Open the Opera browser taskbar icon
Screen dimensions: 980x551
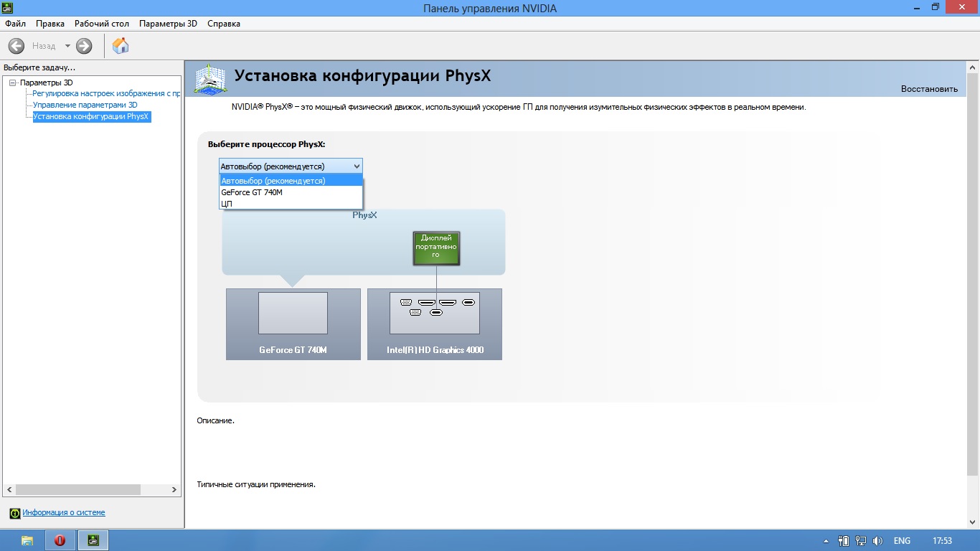click(60, 540)
